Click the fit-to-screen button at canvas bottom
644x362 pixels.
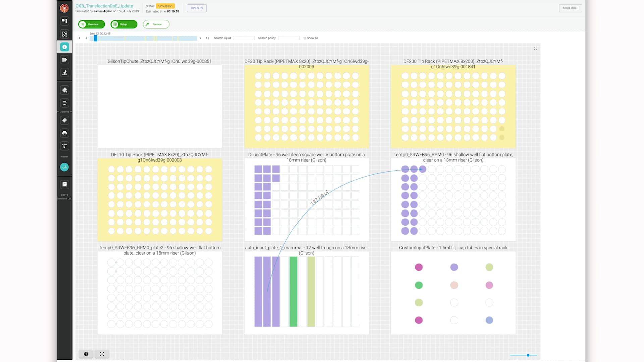click(102, 354)
